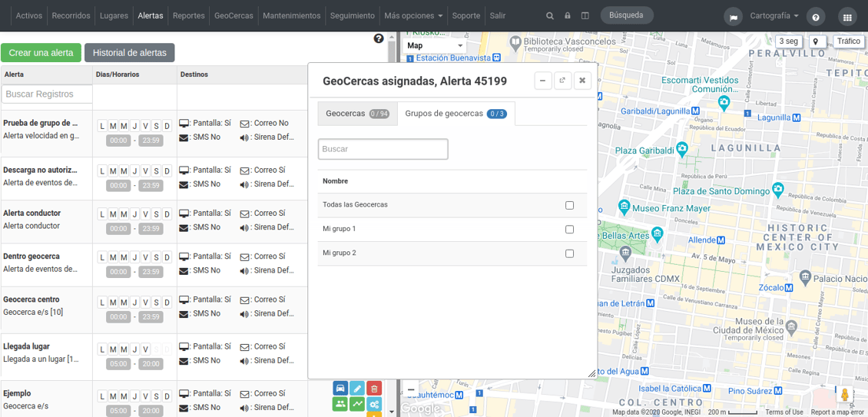This screenshot has height=417, width=868.
Task: Open Mantenimientos in the top menu
Action: tap(291, 16)
